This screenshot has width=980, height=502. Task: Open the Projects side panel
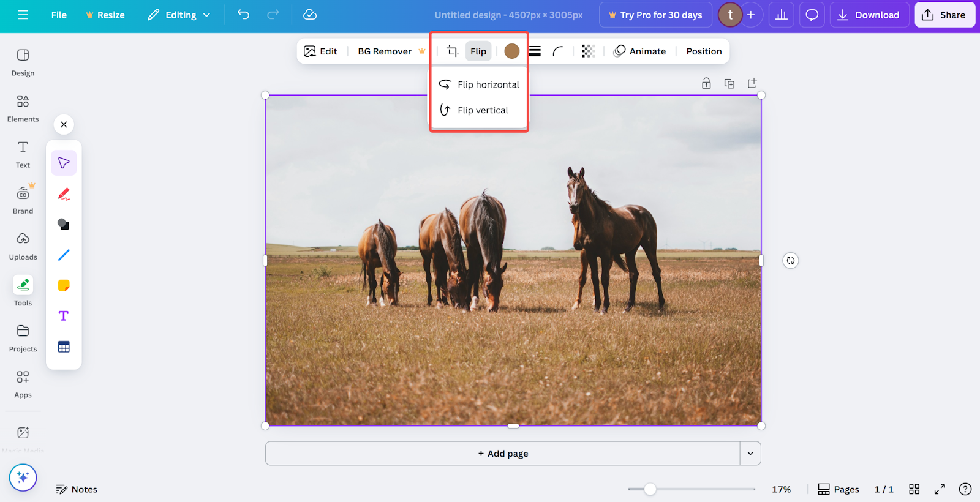[23, 338]
